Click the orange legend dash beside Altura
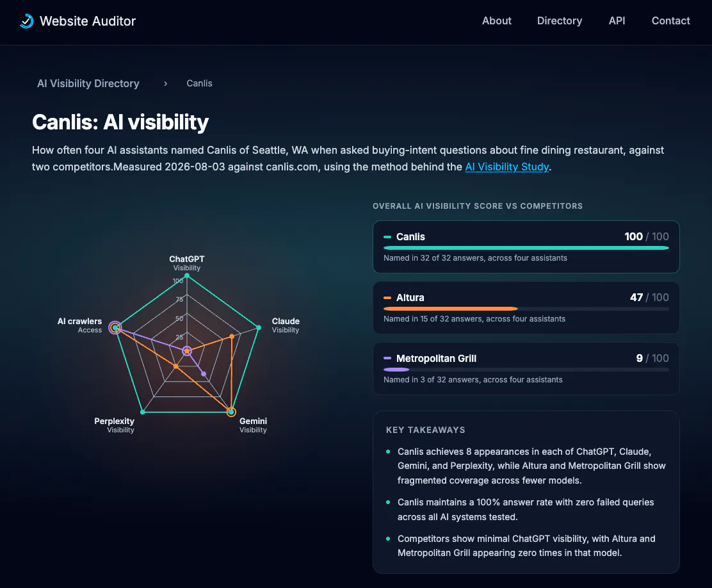 point(387,298)
